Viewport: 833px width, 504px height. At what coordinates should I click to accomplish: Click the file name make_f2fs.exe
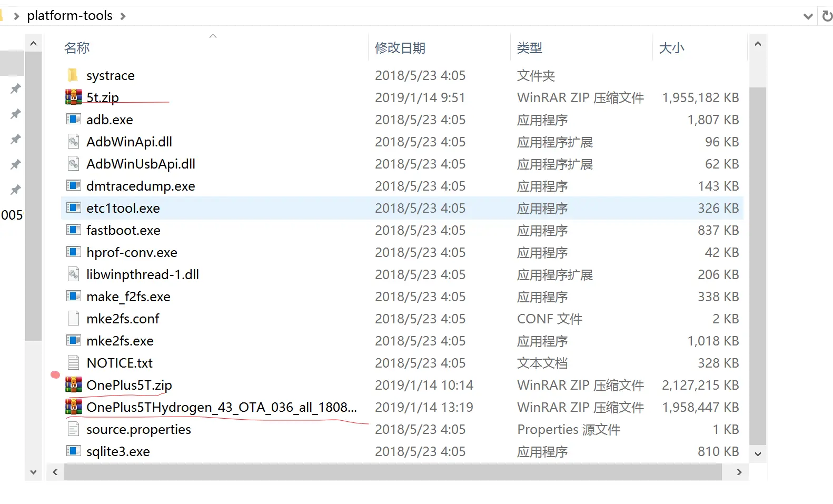click(x=128, y=297)
